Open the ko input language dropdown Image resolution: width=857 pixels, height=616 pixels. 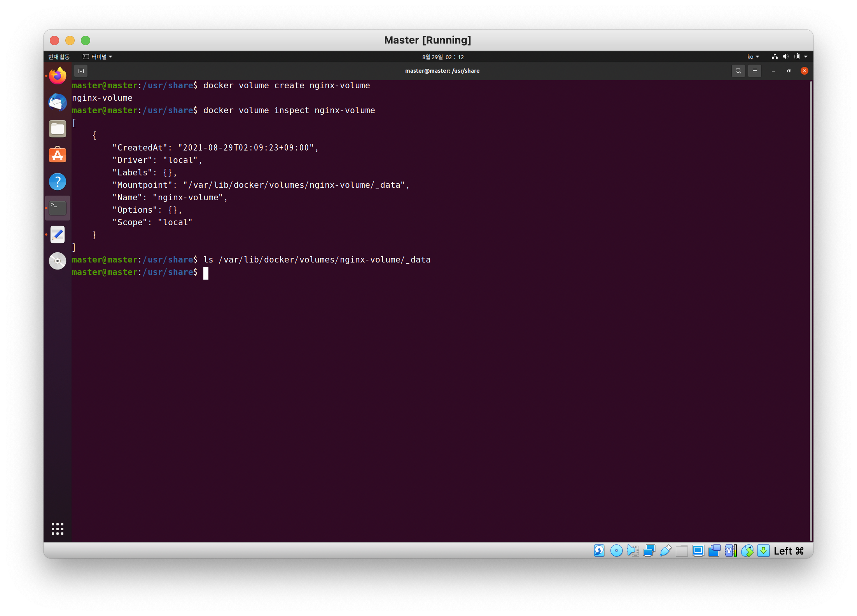753,57
